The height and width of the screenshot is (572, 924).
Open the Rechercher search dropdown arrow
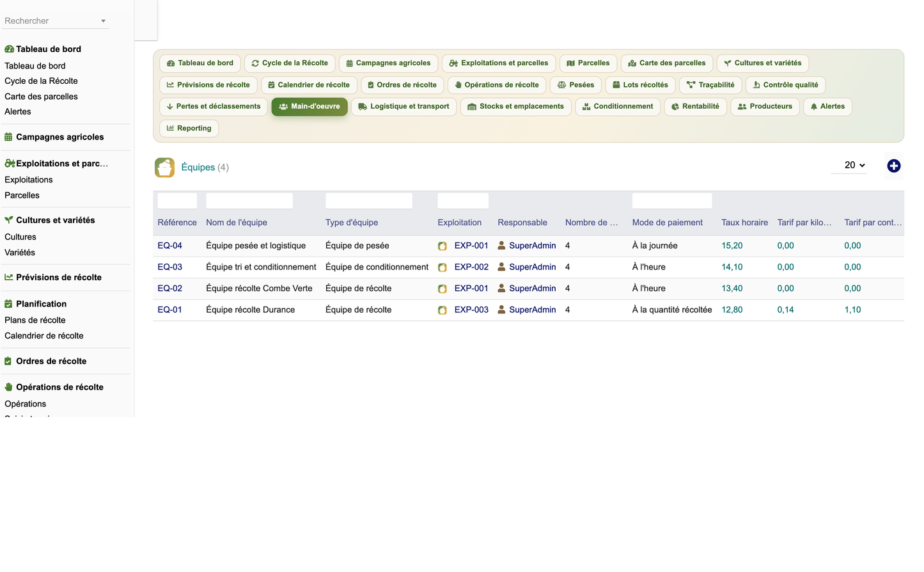103,21
